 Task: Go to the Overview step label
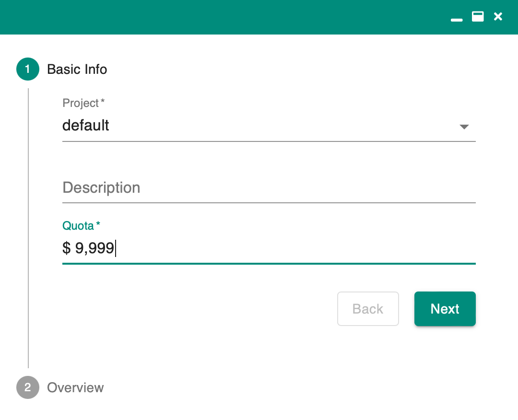tap(75, 388)
